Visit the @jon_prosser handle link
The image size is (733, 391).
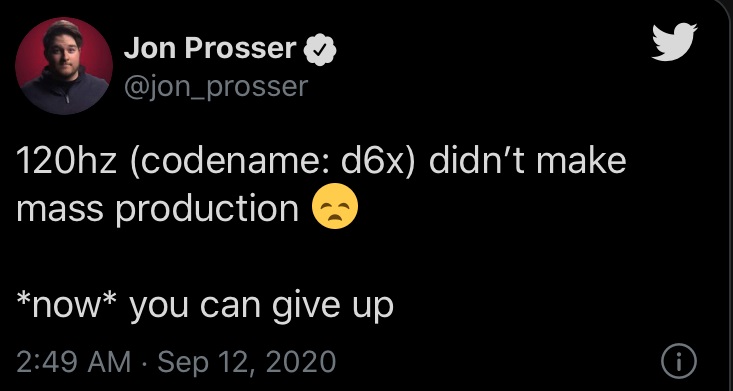(x=216, y=86)
